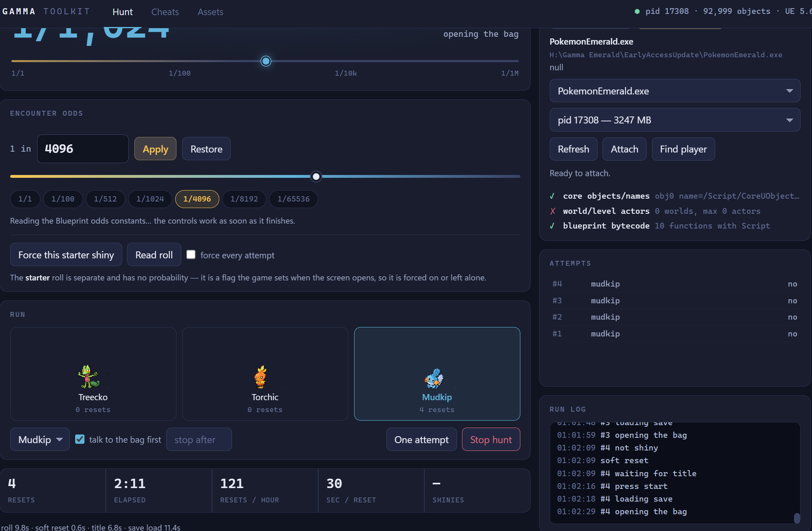Image resolution: width=812 pixels, height=531 pixels.
Task: Click the '2:11' elapsed stat
Action: (129, 484)
